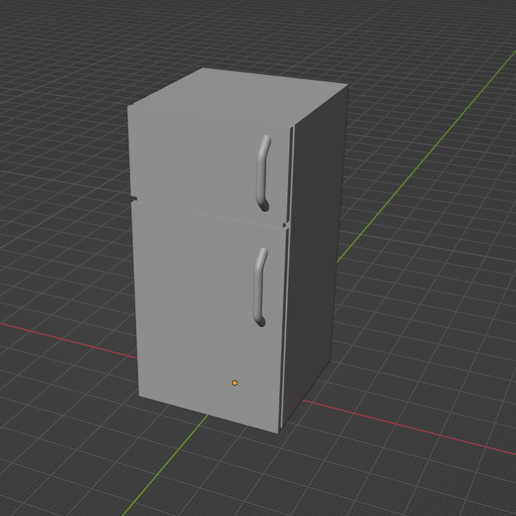This screenshot has height=516, width=516.
Task: Select the lower fridge door handle
Action: coord(259,287)
